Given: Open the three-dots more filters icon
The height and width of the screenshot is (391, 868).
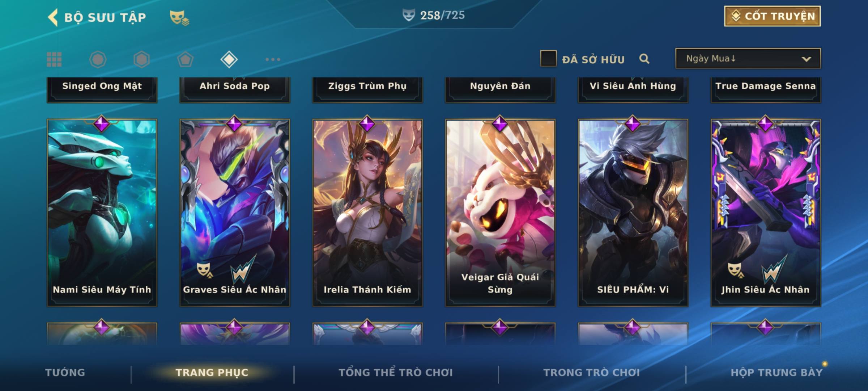Looking at the screenshot, I should tap(273, 59).
